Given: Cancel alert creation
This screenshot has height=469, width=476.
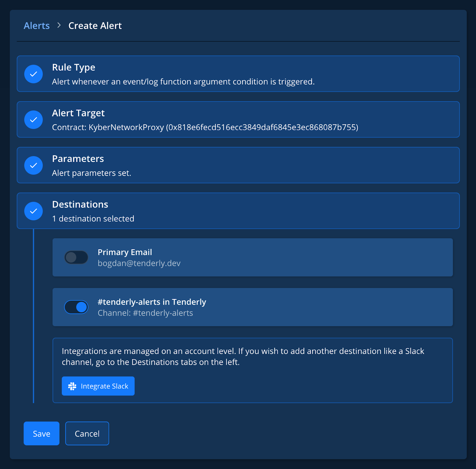Looking at the screenshot, I should [x=87, y=434].
